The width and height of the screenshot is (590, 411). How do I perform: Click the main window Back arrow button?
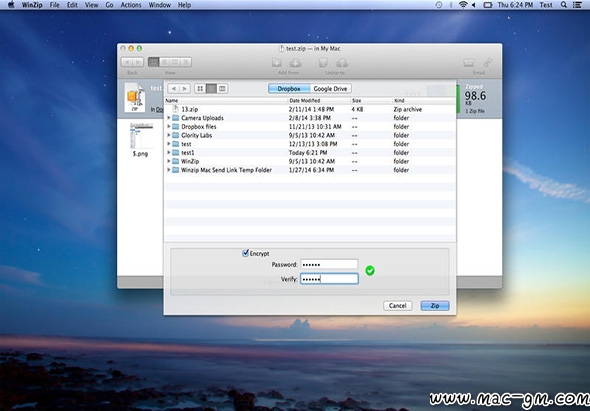(x=127, y=62)
